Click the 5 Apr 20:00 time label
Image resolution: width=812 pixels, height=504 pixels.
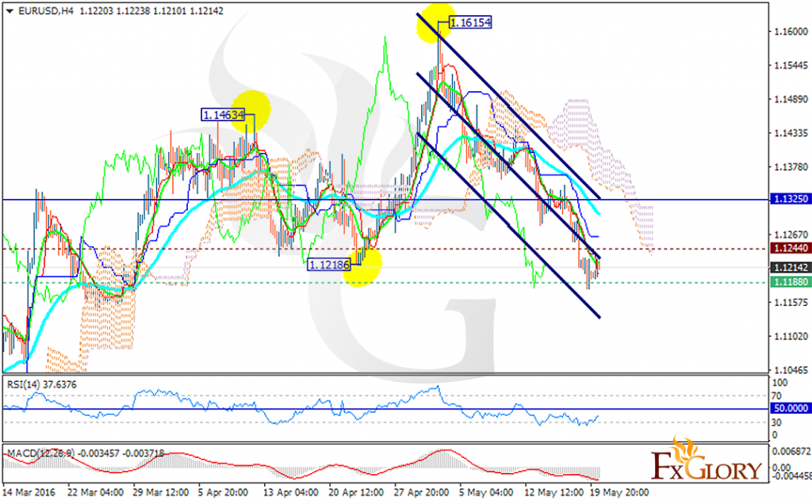click(x=223, y=492)
